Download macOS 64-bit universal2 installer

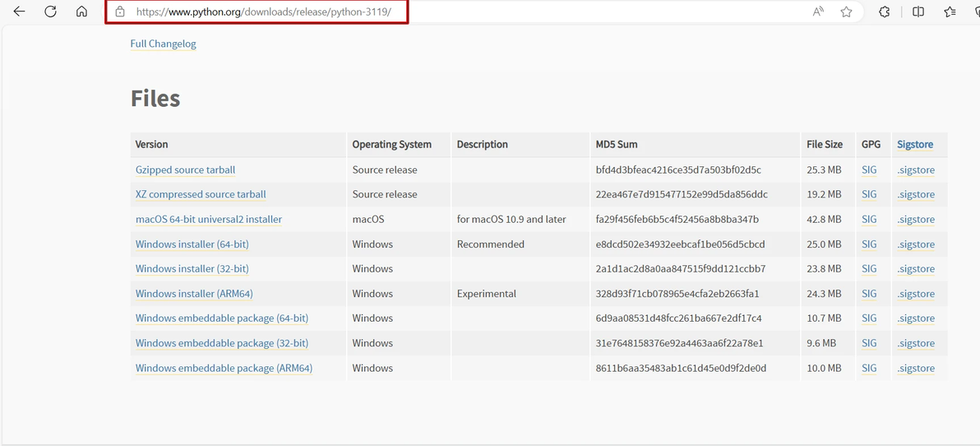click(208, 219)
